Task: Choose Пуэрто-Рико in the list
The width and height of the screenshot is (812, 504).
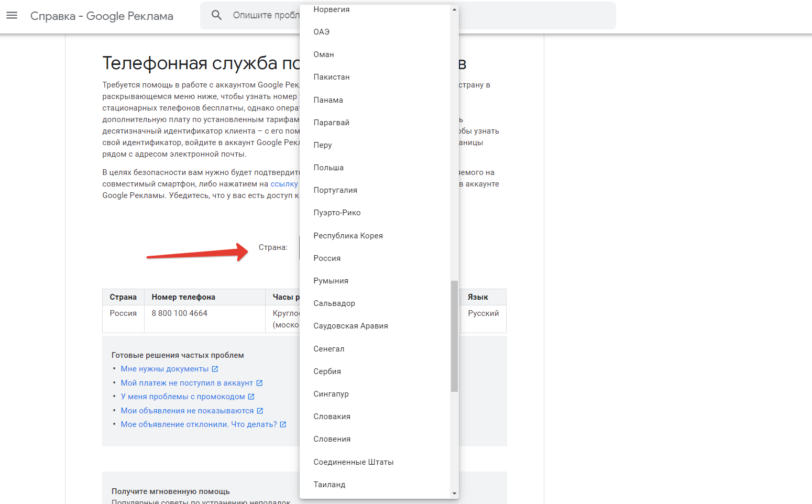Action: [x=375, y=213]
